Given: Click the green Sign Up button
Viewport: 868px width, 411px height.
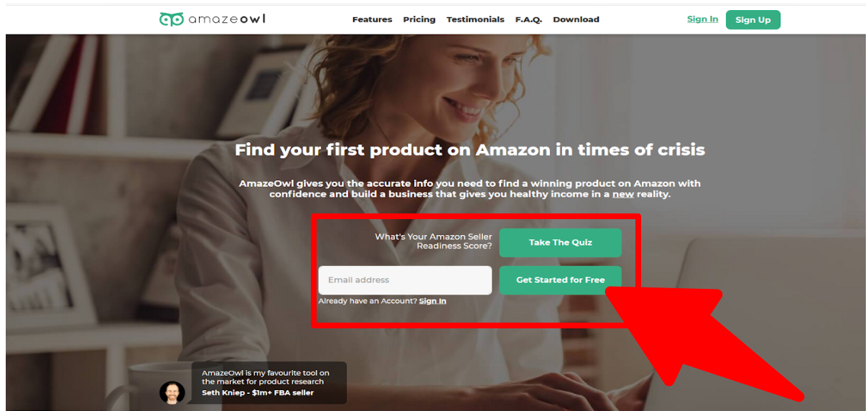Looking at the screenshot, I should pos(753,19).
